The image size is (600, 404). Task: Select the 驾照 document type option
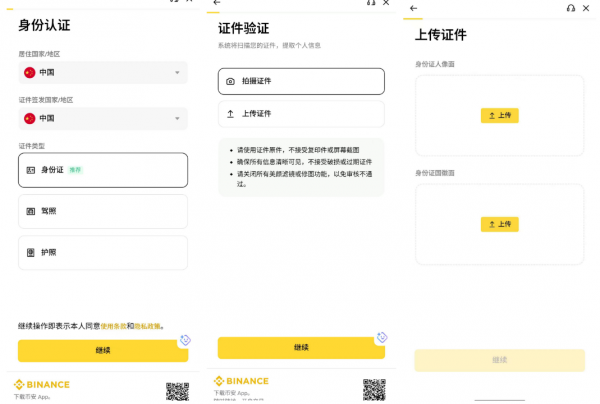[x=103, y=211]
